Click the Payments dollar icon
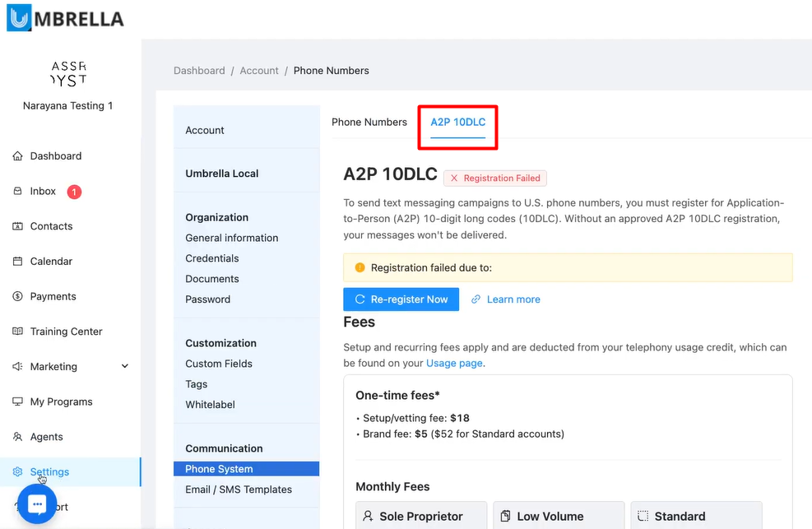The width and height of the screenshot is (812, 529). pyautogui.click(x=18, y=296)
